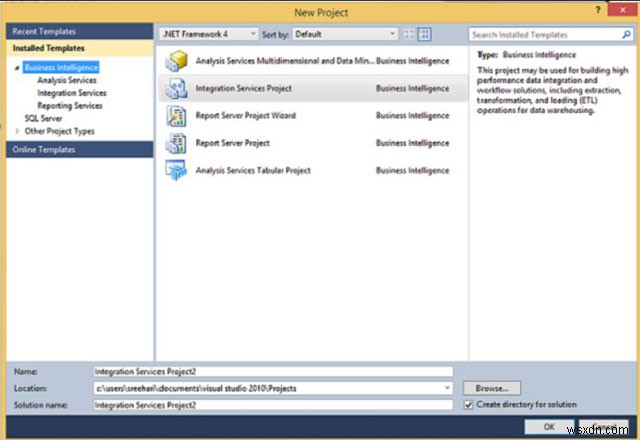
Task: Select Integration Services Project template name
Action: [244, 88]
